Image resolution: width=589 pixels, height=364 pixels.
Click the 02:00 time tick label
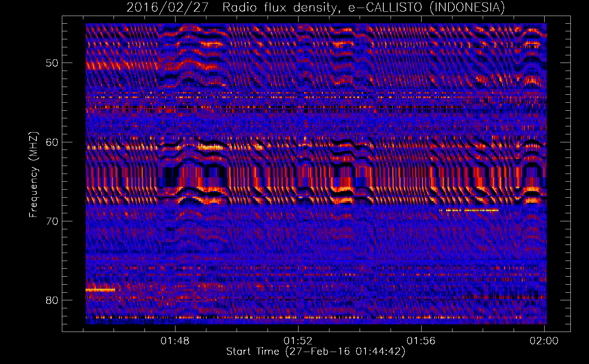[x=544, y=341]
